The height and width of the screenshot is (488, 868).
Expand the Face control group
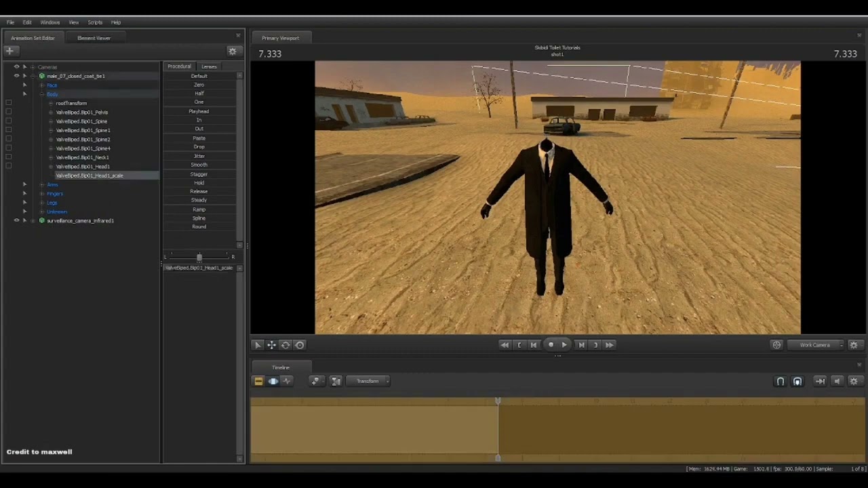[41, 85]
